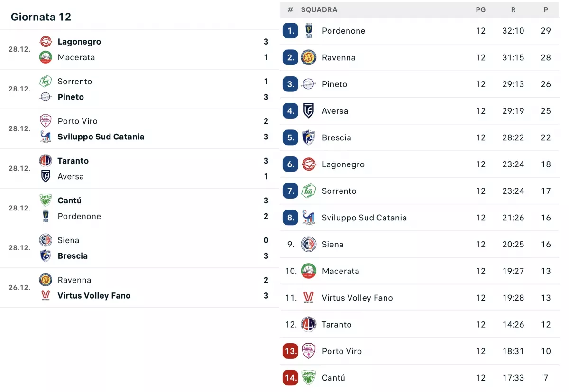Click the blue rank 1 badge
Screen dimensions: 569x392
tap(290, 31)
